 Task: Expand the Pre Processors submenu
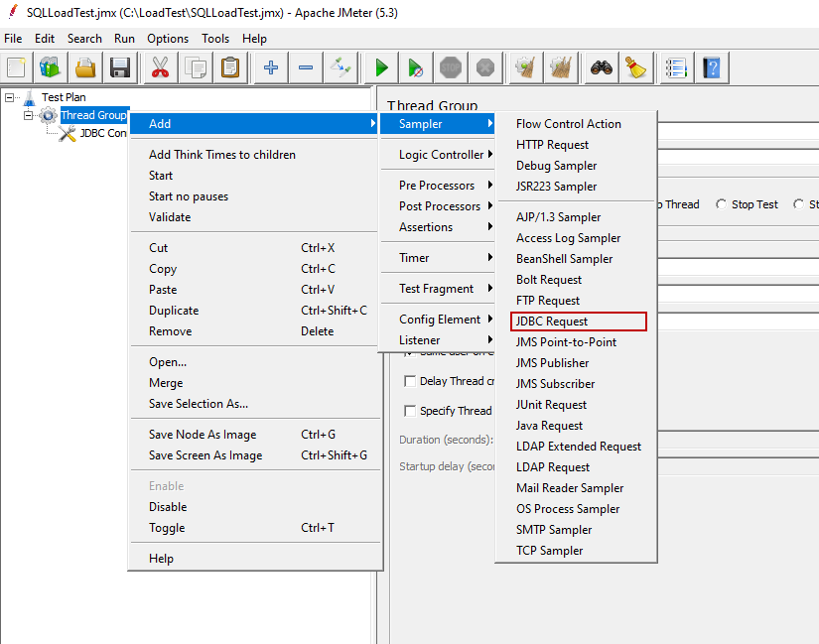(x=437, y=186)
